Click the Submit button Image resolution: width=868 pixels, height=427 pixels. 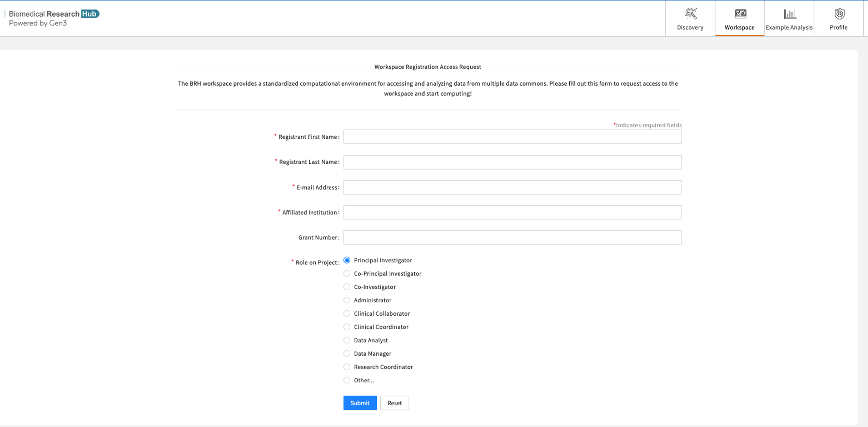click(x=360, y=402)
